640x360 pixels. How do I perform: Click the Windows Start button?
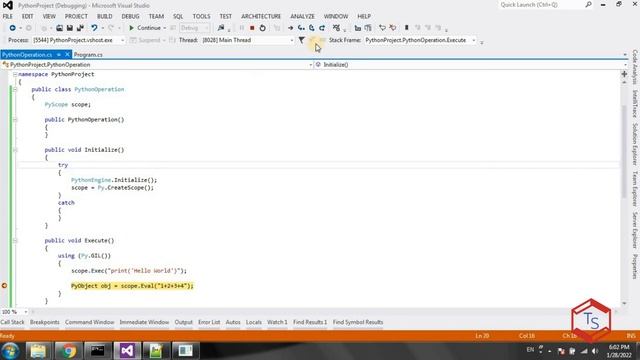pyautogui.click(x=10, y=351)
